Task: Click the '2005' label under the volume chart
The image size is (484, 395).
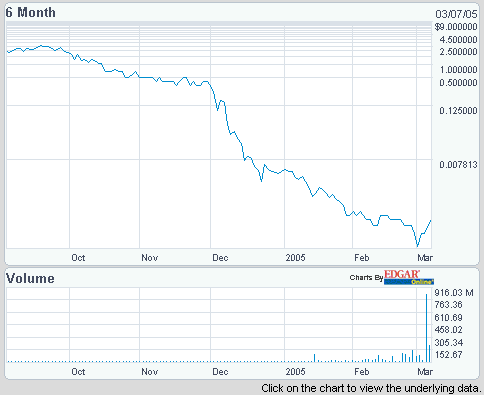Action: click(295, 372)
